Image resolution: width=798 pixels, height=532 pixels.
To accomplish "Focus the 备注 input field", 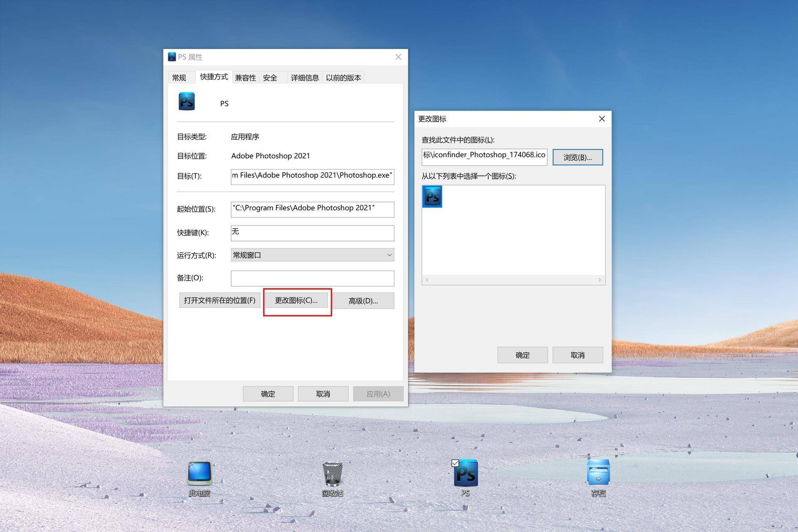I will click(x=313, y=278).
